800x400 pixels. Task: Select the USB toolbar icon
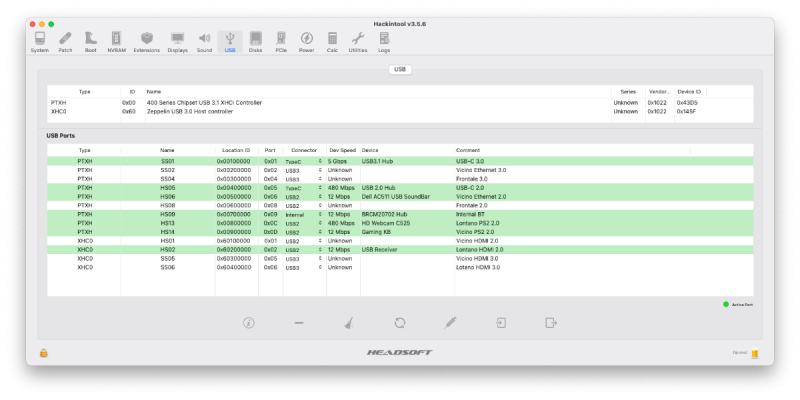click(230, 42)
